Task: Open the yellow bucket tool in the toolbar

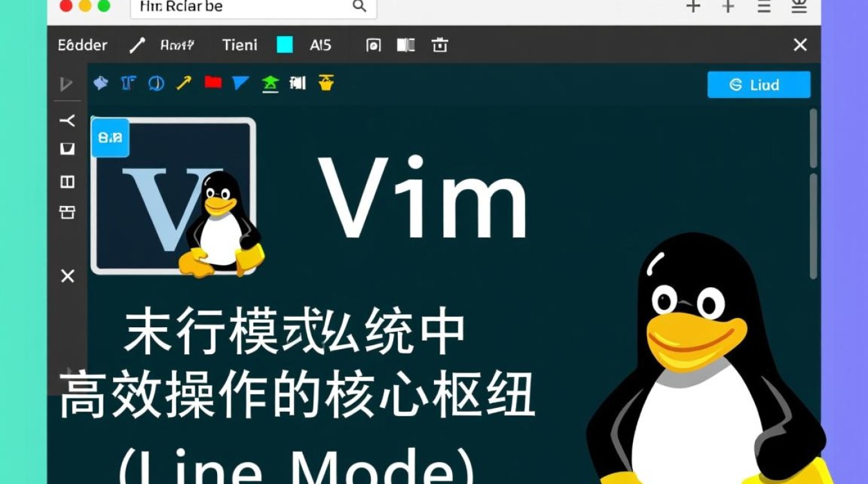Action: pos(327,83)
